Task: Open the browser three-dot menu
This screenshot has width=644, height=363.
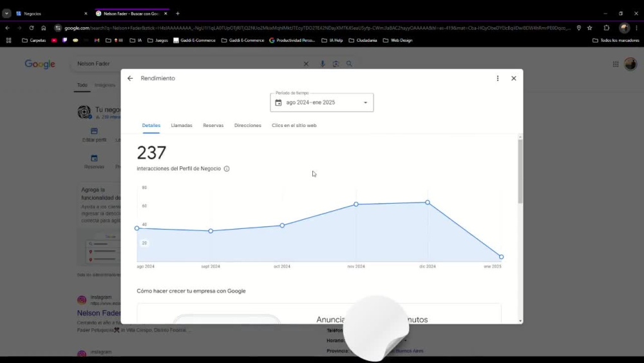Action: [637, 28]
